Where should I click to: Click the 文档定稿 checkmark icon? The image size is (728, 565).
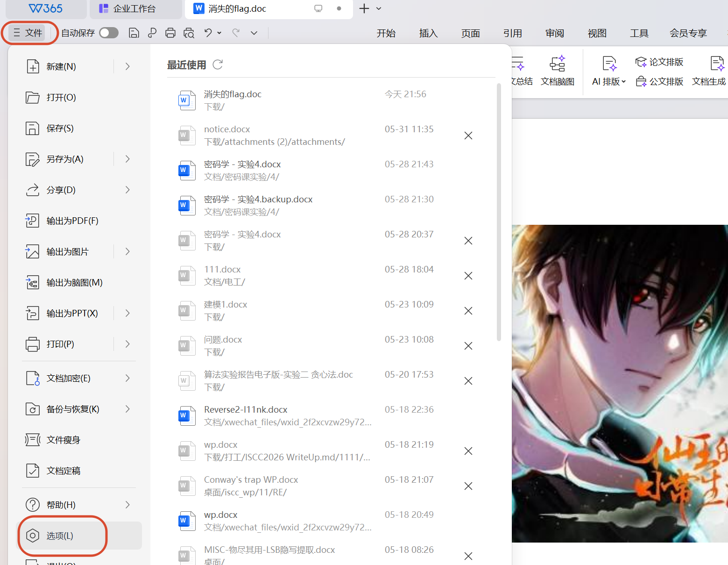(x=32, y=471)
